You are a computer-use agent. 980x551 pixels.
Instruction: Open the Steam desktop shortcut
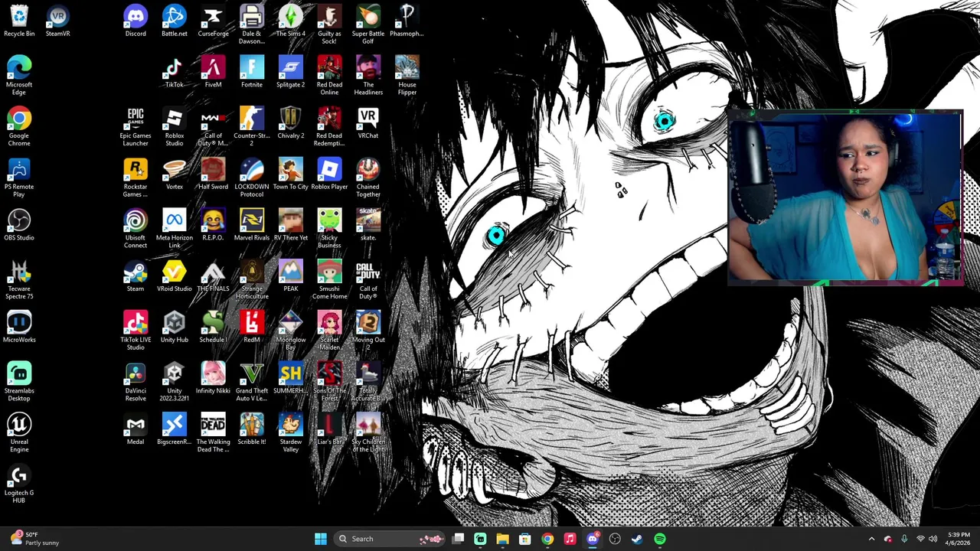(x=136, y=275)
